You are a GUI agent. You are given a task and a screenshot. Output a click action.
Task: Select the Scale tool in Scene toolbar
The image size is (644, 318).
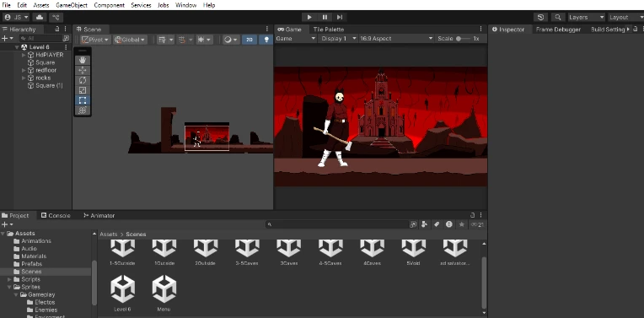(x=83, y=90)
